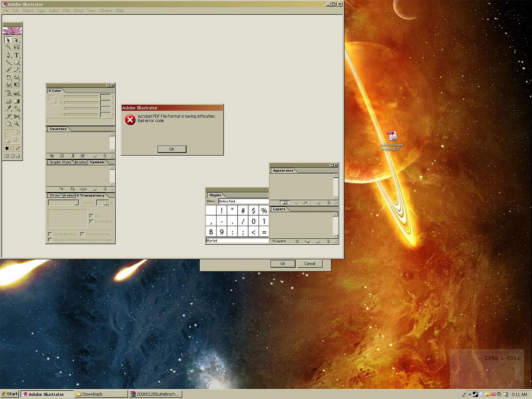Click the Magenta slider in Color panel
The height and width of the screenshot is (399, 532).
pos(81,103)
